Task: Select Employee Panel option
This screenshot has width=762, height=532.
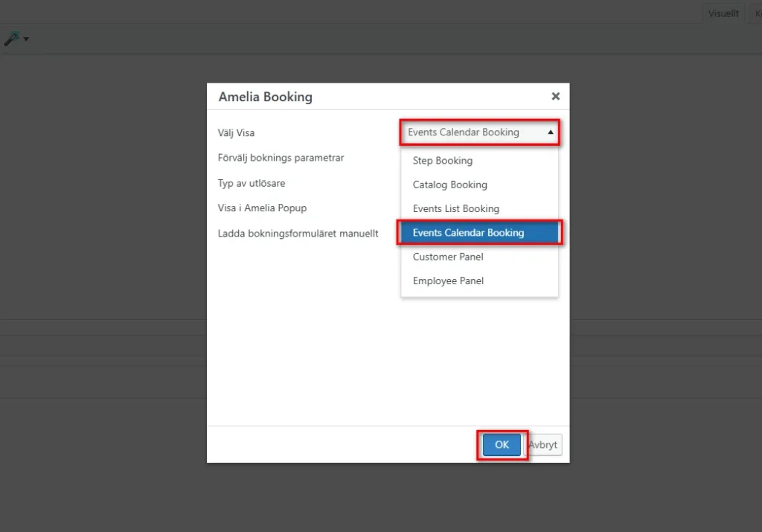Action: (479, 281)
